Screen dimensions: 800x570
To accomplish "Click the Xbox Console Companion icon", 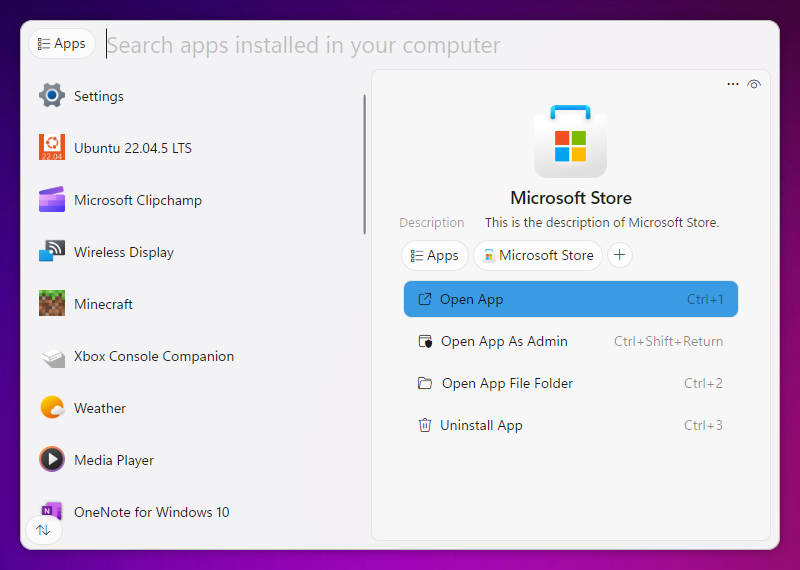I will [x=52, y=357].
